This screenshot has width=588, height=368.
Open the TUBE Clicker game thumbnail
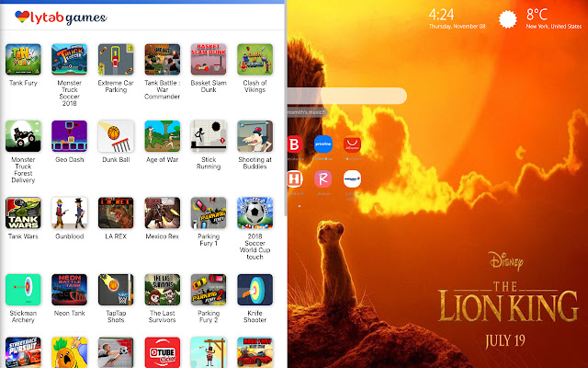tap(163, 352)
